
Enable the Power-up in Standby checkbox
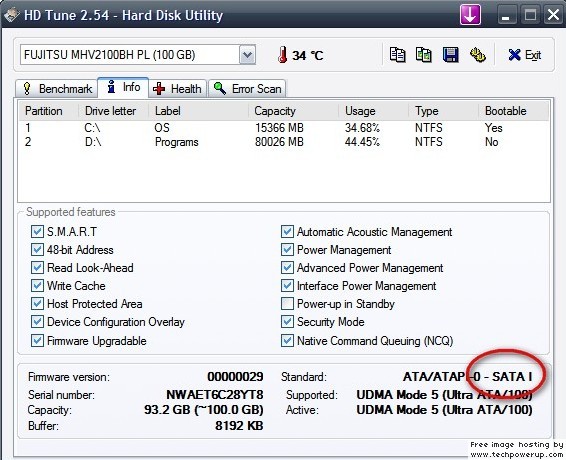287,304
